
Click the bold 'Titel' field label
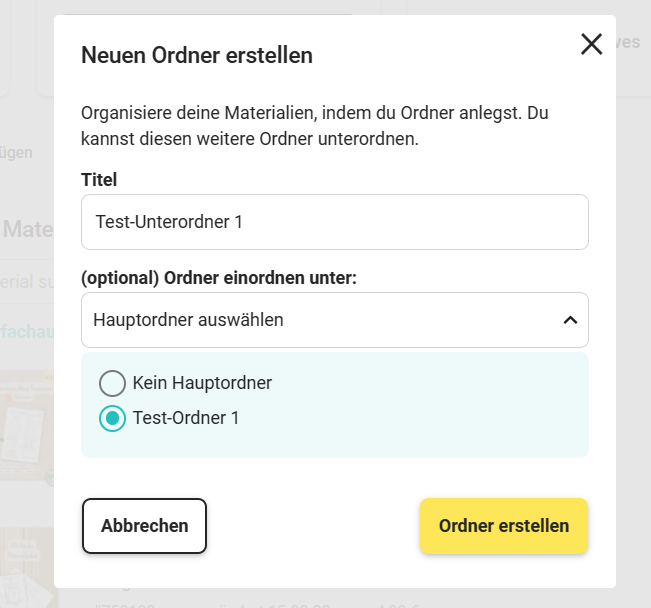pos(99,180)
